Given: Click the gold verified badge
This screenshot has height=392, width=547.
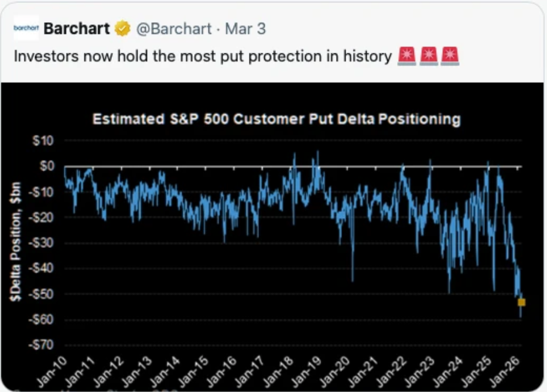Looking at the screenshot, I should tap(122, 28).
